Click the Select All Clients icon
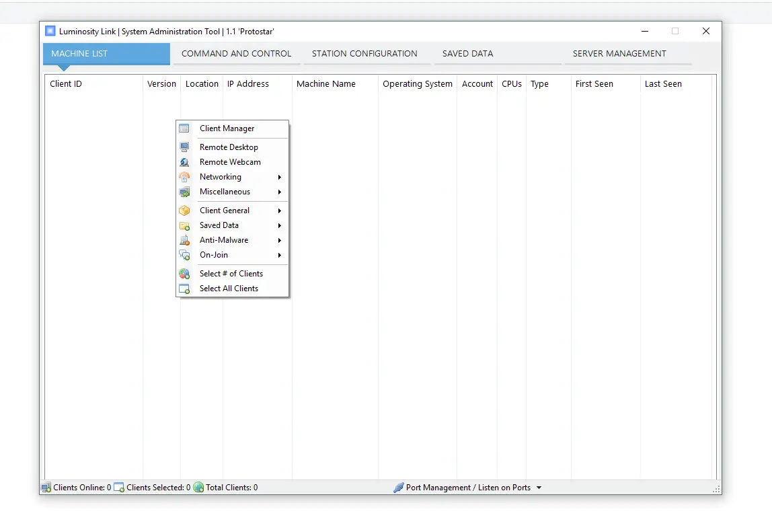772x532 pixels. click(x=184, y=289)
